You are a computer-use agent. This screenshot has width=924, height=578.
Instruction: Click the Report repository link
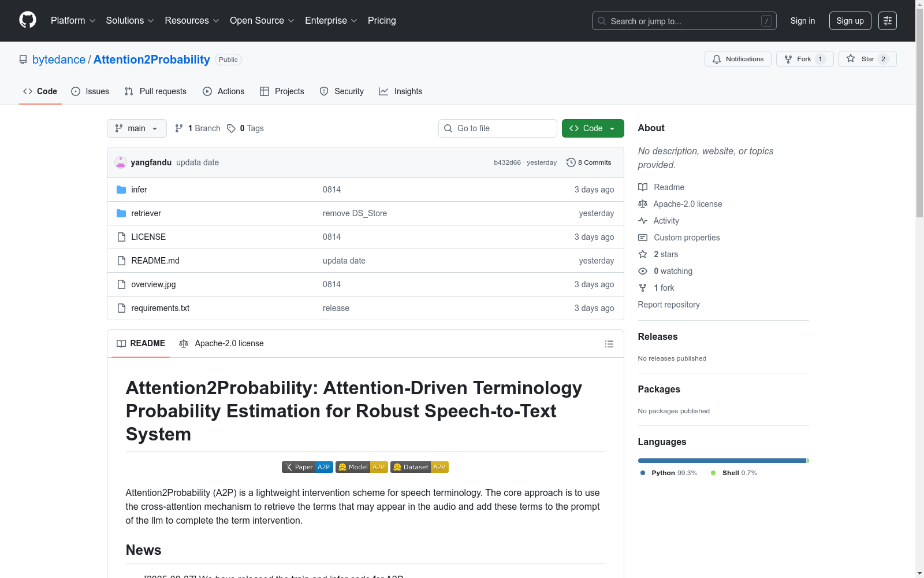pos(669,305)
